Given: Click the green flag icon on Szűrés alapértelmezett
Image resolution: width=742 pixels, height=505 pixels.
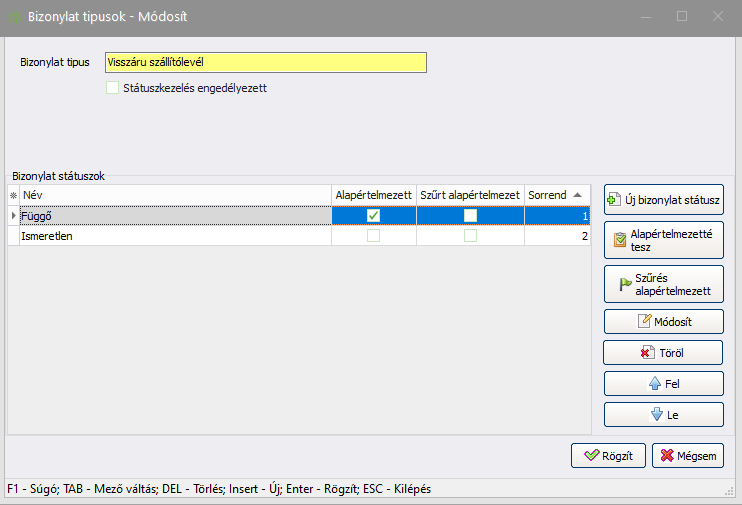Looking at the screenshot, I should (x=625, y=285).
